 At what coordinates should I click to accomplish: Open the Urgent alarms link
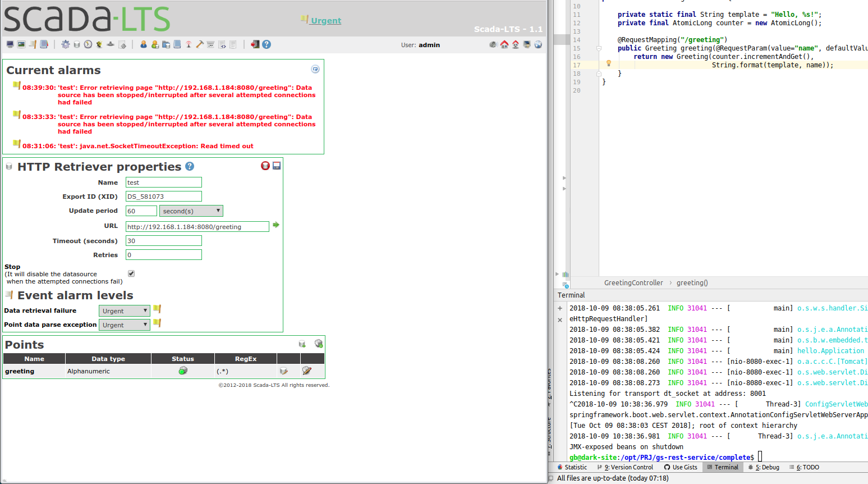pos(326,21)
